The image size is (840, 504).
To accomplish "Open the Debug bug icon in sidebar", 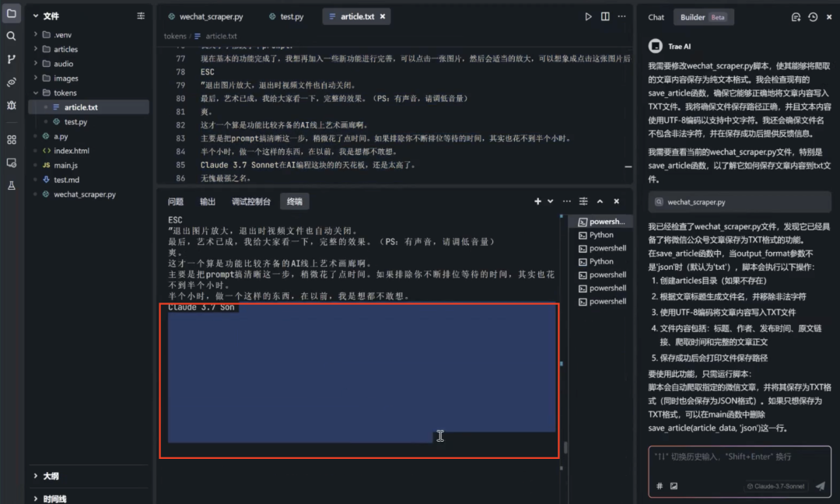I will click(x=11, y=106).
